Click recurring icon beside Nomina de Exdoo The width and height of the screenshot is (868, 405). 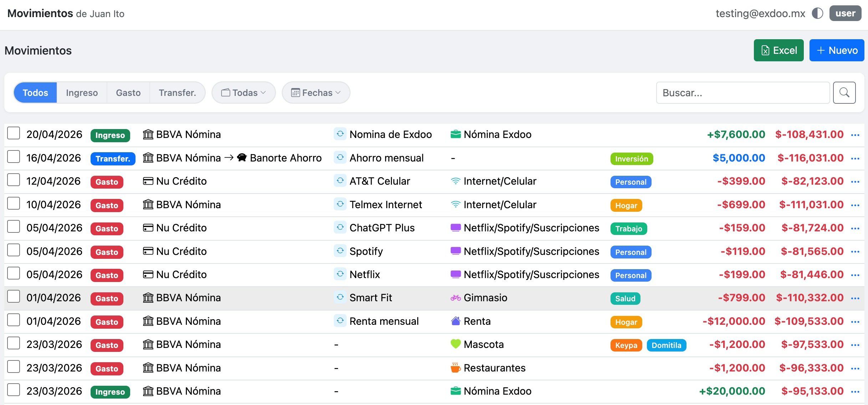[x=340, y=134]
